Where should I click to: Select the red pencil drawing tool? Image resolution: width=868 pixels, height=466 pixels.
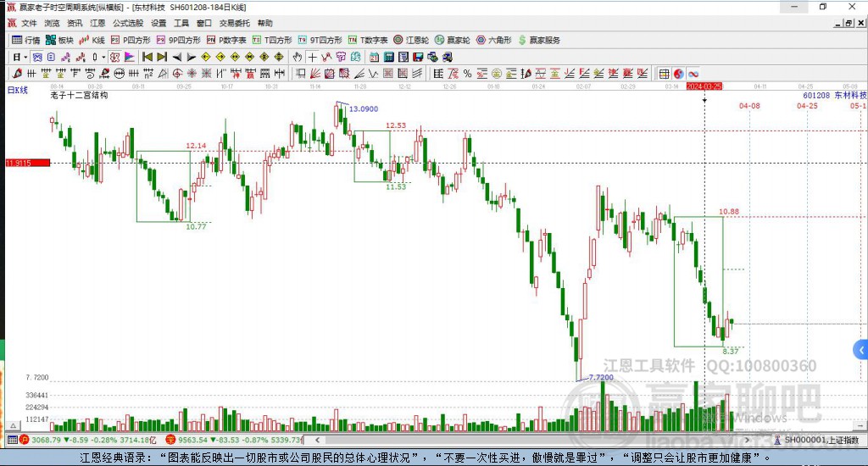17,74
